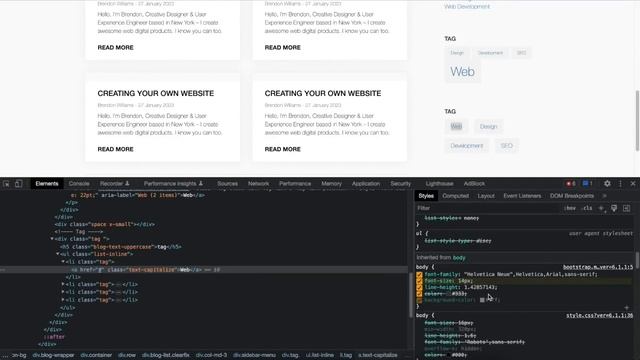Uncheck the color #333 property checkbox
The image size is (640, 360).
click(x=419, y=294)
